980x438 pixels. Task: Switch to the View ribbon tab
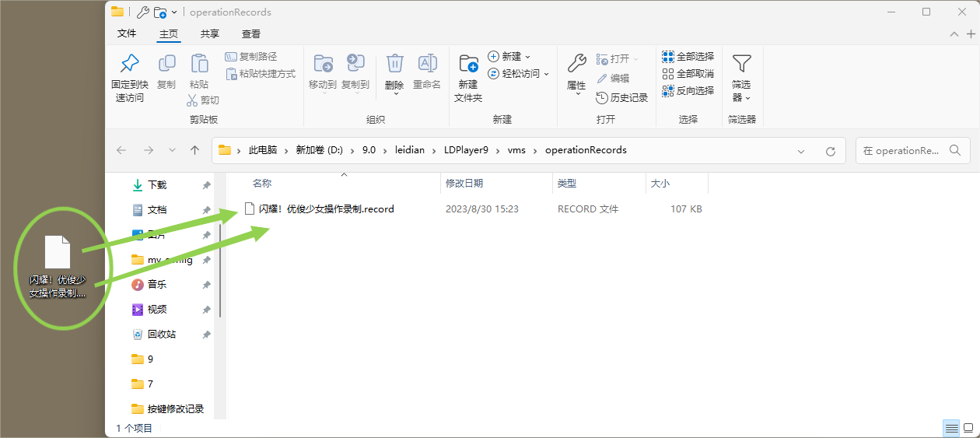click(251, 34)
